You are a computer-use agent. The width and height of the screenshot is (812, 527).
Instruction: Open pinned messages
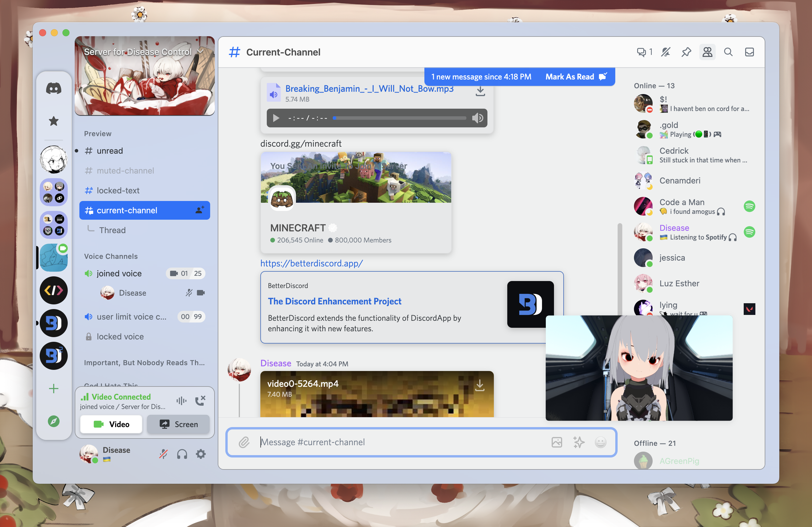point(686,52)
